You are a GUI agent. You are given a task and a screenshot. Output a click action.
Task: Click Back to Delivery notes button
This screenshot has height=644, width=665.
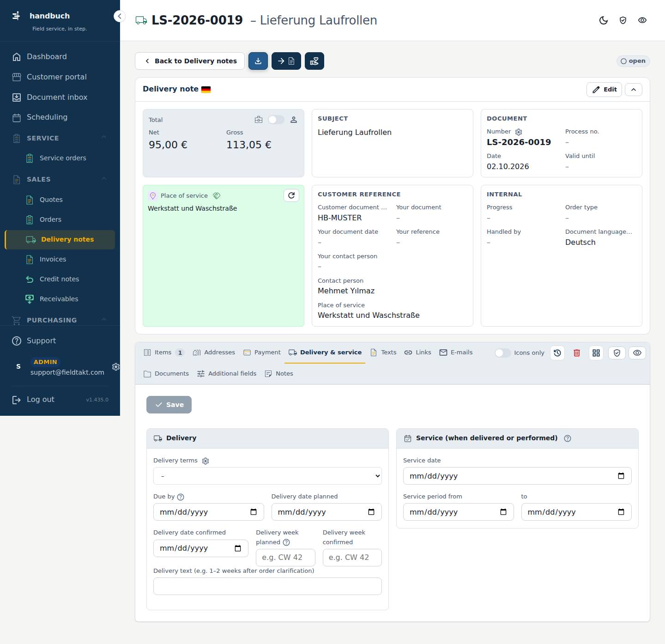pyautogui.click(x=190, y=61)
